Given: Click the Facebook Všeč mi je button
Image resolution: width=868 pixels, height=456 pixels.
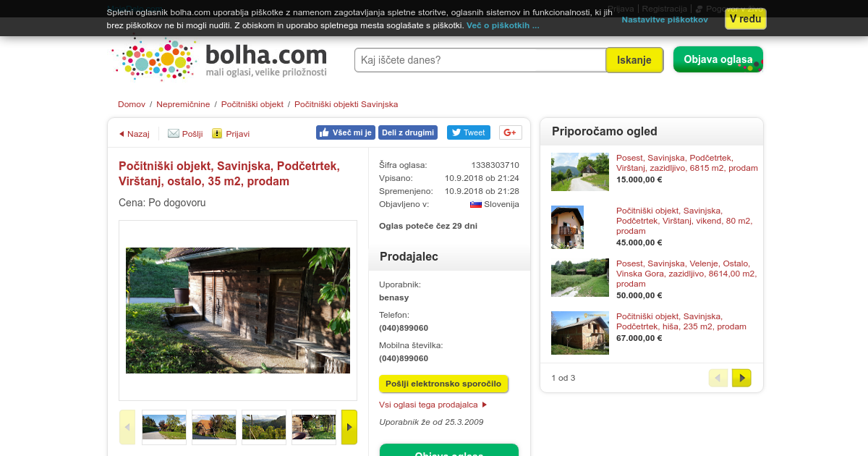Looking at the screenshot, I should pyautogui.click(x=346, y=132).
